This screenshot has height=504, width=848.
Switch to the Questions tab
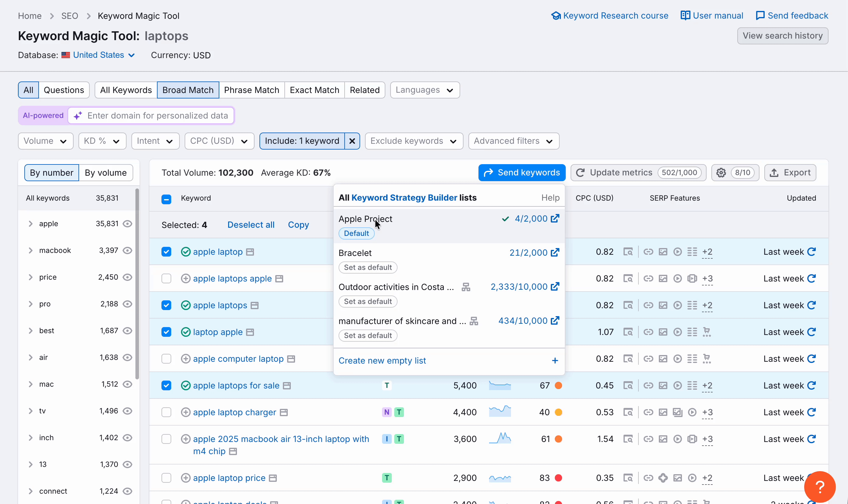click(x=64, y=90)
